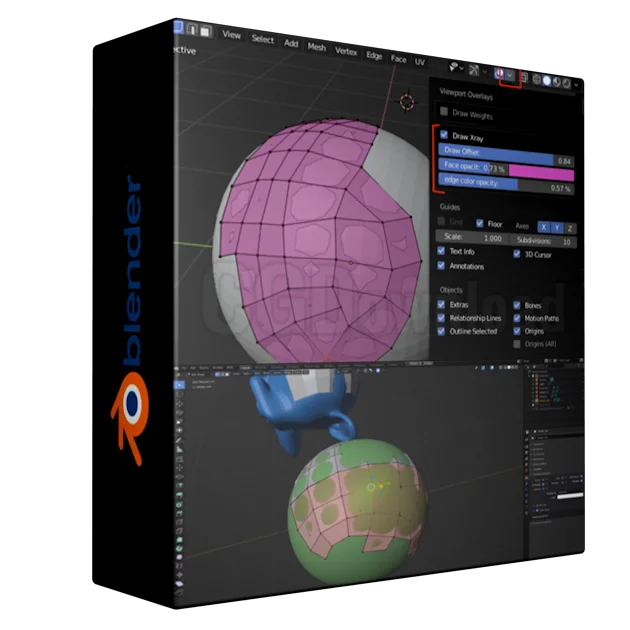Uncheck the Outline Selected checkbox
This screenshot has height=630, width=630.
coord(441,331)
